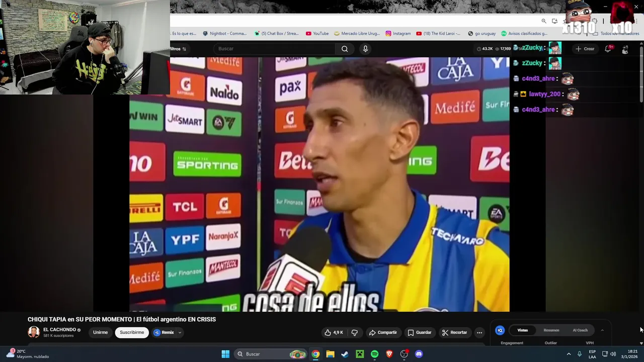Viewport: 644px width, 362px height.
Task: Click the Outlier column label
Action: (x=551, y=343)
